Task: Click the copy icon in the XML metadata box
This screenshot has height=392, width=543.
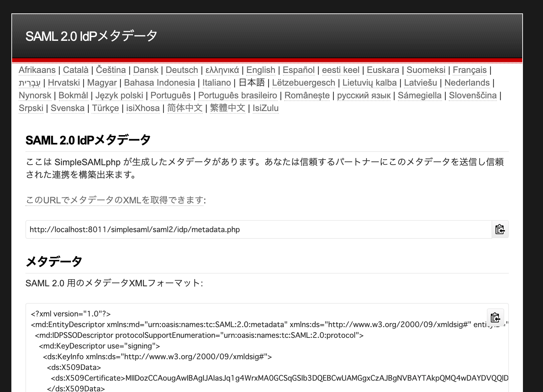Action: 495,317
